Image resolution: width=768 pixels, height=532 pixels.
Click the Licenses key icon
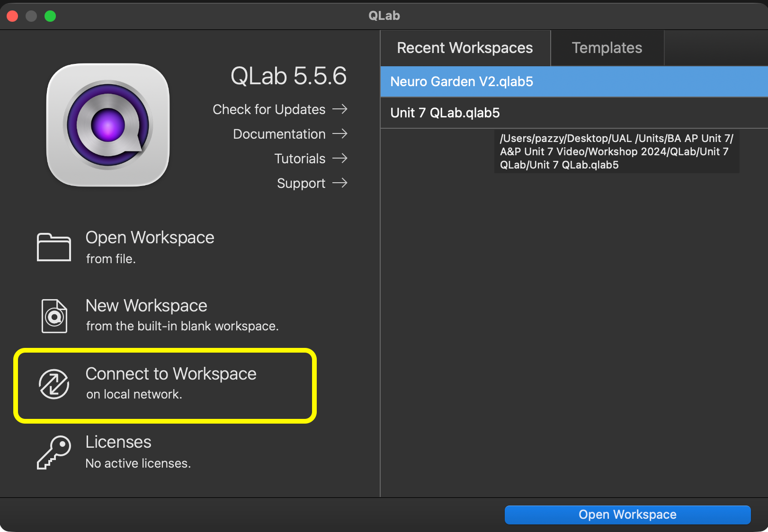coord(54,452)
